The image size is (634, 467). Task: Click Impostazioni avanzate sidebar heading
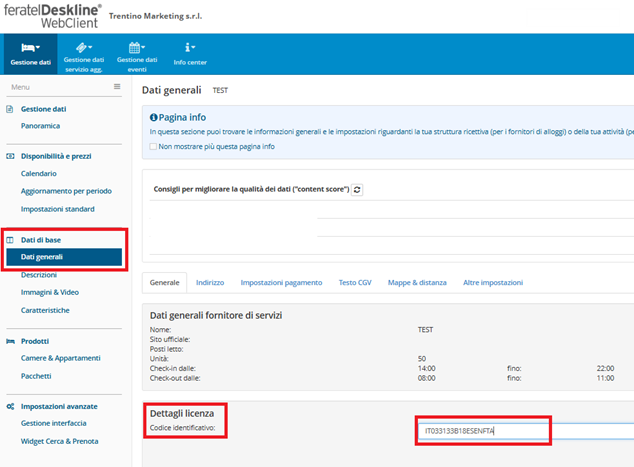(59, 406)
